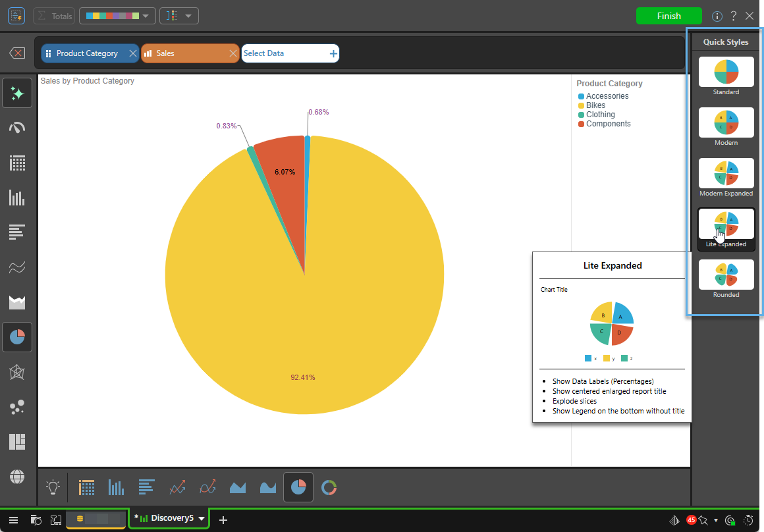Viewport: 764px width, 532px height.
Task: Select the grid table icon in left sidebar
Action: 17,163
